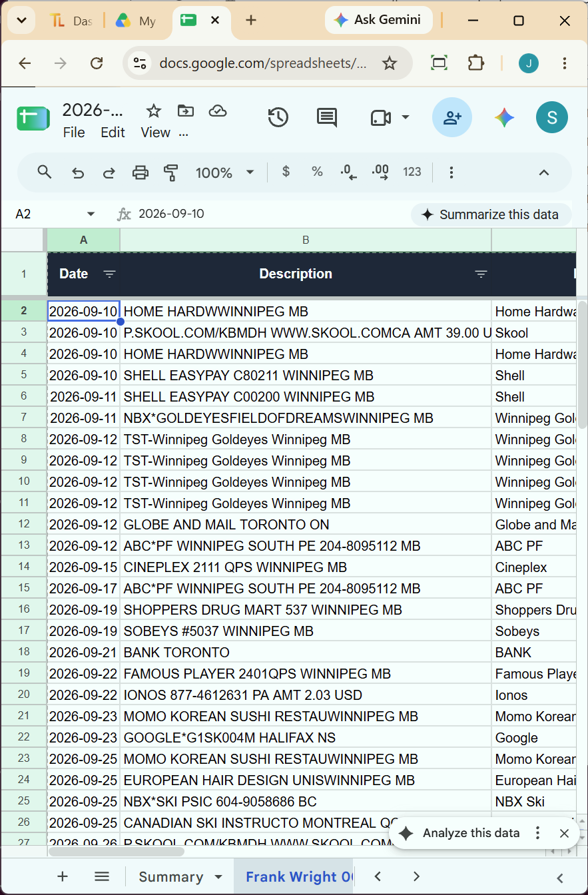Open version history clock icon

[278, 118]
